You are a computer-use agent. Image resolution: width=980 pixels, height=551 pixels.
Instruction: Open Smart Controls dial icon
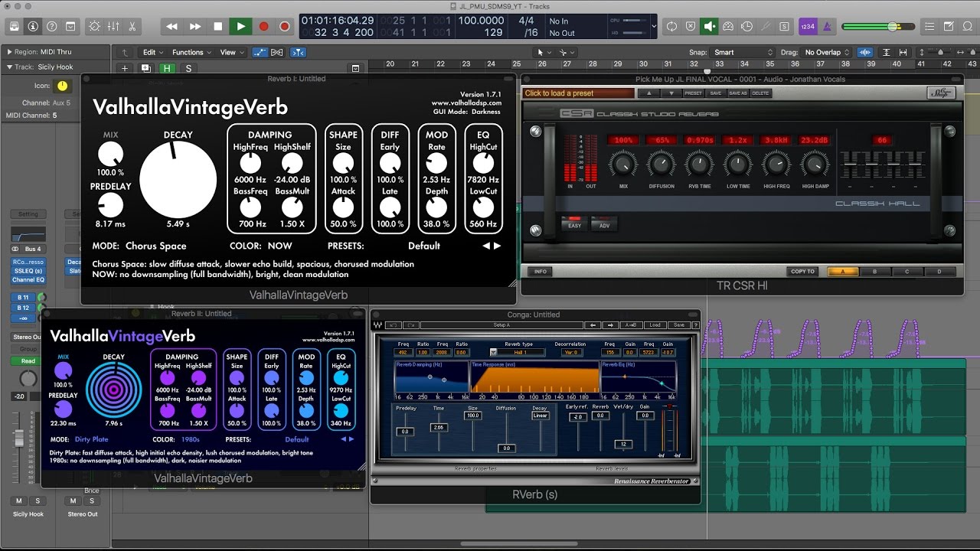(x=94, y=26)
